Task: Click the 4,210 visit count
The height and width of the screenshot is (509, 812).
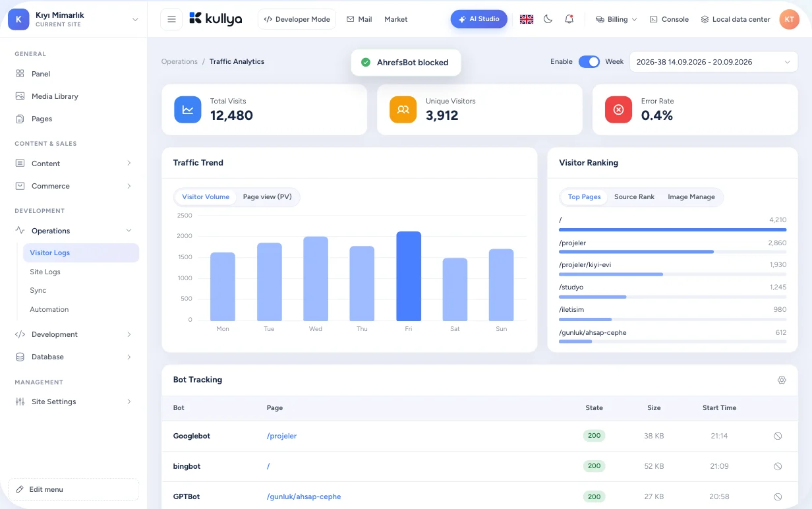Action: point(778,220)
